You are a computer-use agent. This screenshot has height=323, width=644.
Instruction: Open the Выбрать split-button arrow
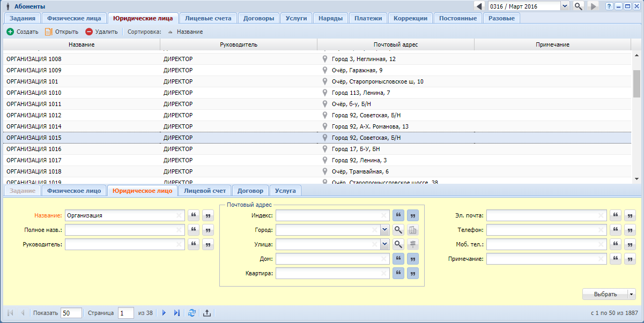coord(631,294)
